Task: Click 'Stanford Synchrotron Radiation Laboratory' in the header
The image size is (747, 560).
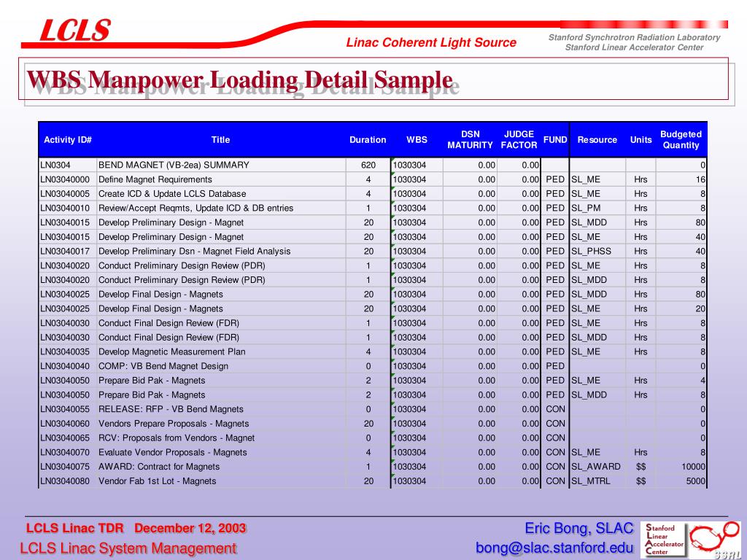Action: 634,37
